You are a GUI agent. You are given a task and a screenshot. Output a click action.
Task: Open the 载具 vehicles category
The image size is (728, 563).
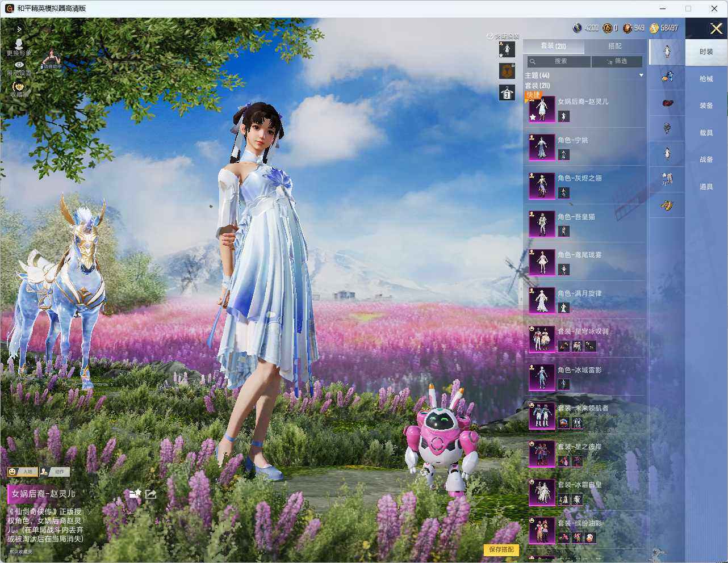click(706, 133)
